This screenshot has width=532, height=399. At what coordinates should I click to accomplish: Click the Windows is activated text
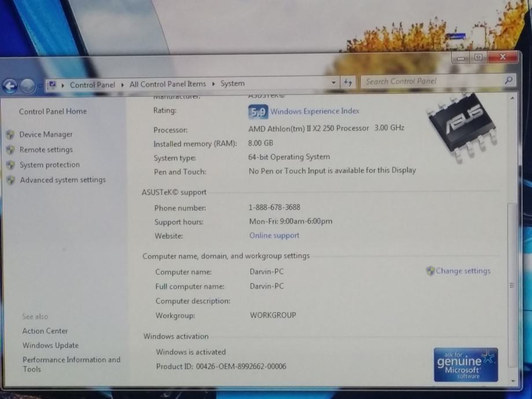pos(190,352)
